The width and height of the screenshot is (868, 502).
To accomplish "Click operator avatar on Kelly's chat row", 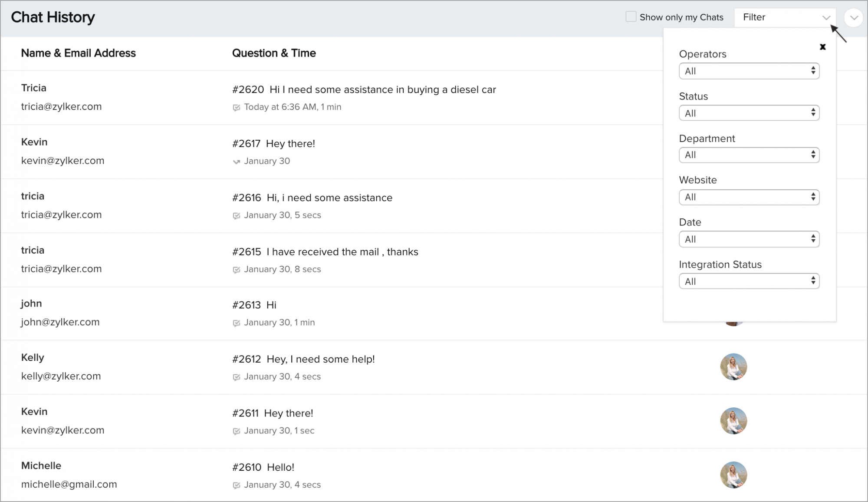I will [x=733, y=367].
